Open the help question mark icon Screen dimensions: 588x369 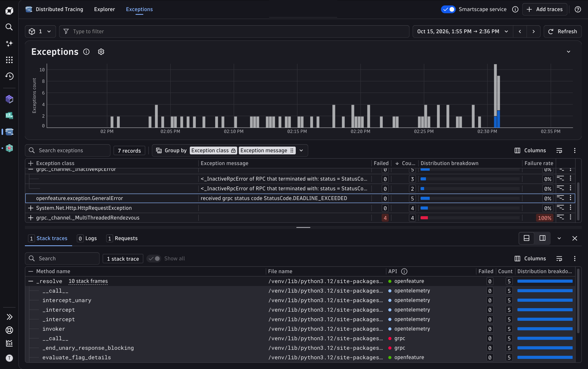pyautogui.click(x=578, y=9)
